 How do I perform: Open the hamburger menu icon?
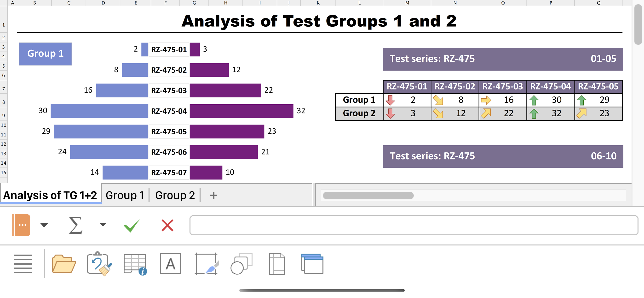coord(23,264)
